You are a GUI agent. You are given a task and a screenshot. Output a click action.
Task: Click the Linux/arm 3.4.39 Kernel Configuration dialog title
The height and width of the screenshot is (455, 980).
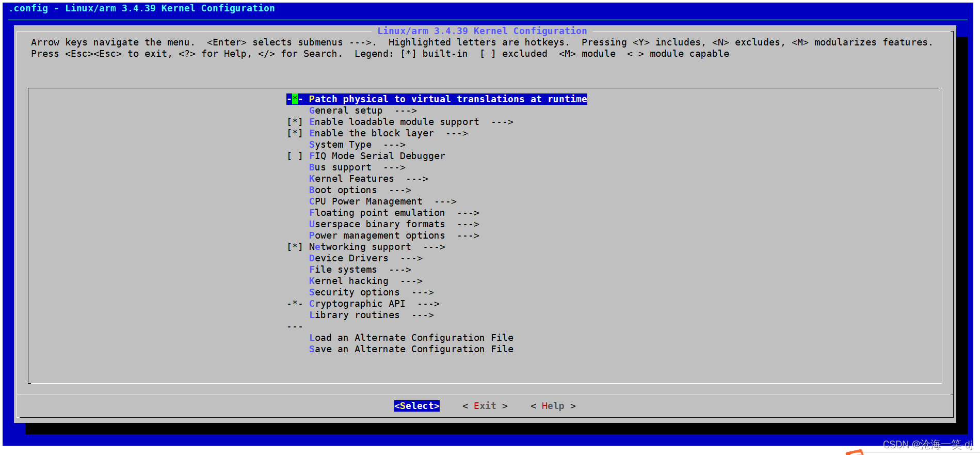482,31
